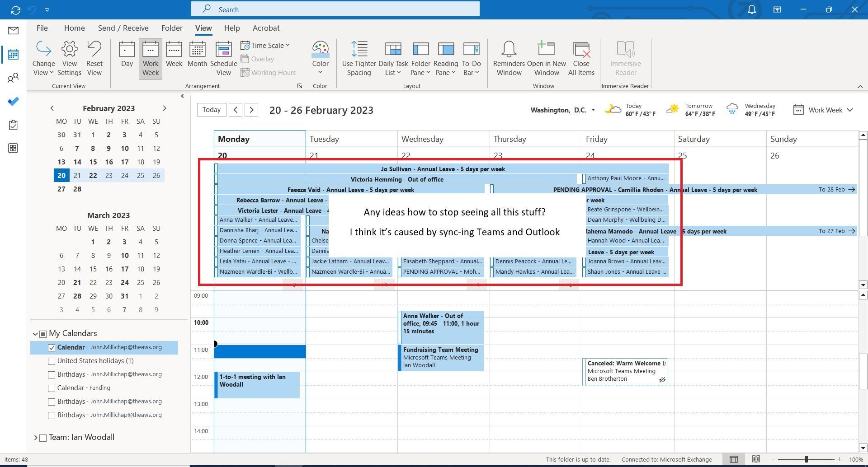Select the Tasks clipboard icon
The width and height of the screenshot is (868, 467).
tap(13, 125)
